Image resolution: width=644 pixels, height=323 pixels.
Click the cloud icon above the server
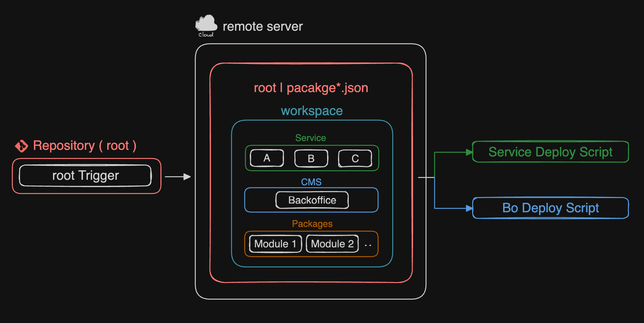point(206,24)
